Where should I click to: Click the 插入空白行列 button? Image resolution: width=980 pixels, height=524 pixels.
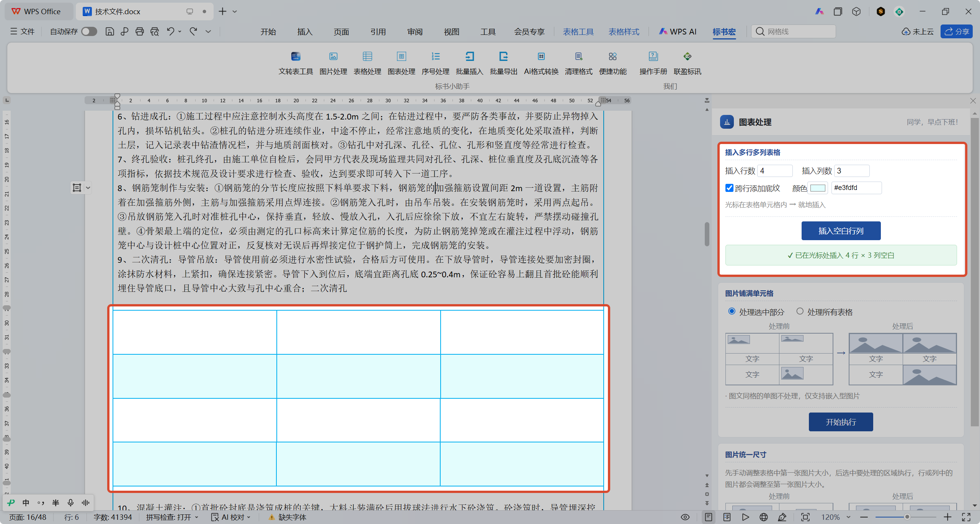[x=841, y=231]
